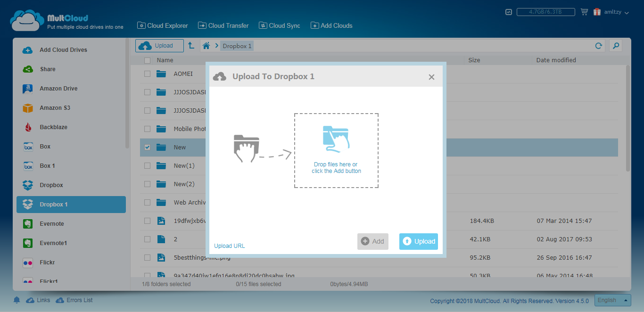Refresh the Dropbox 1 file list
644x312 pixels.
coord(599,46)
